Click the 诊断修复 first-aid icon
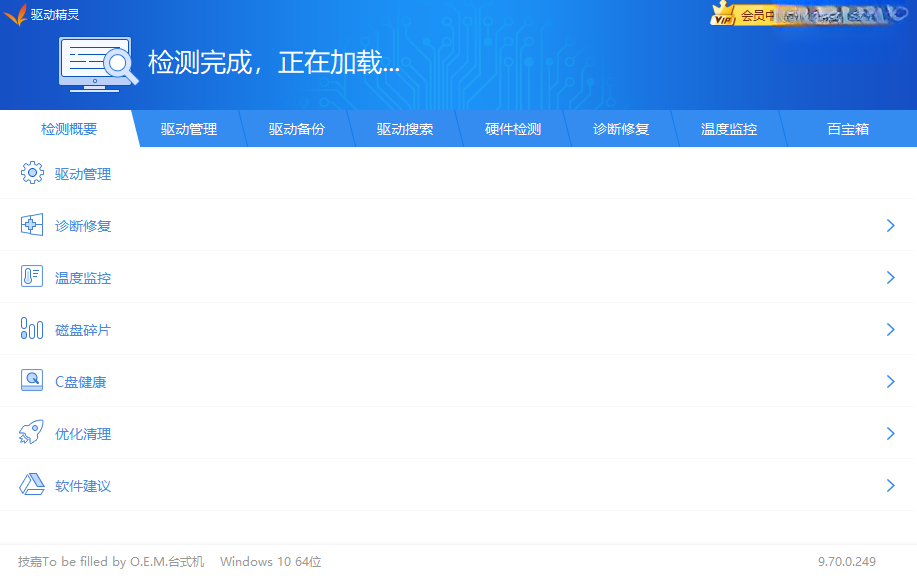Viewport: 917px width, 576px height. tap(32, 225)
